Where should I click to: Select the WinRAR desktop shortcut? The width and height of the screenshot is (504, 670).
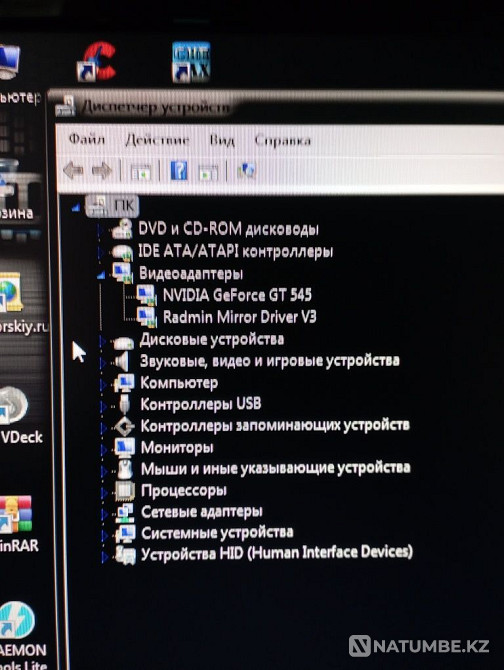tap(16, 526)
